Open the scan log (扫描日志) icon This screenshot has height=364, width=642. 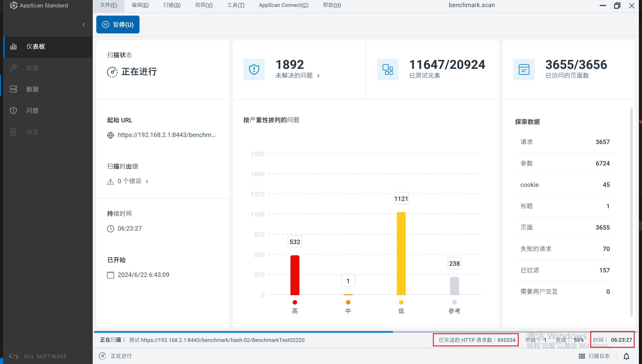582,356
